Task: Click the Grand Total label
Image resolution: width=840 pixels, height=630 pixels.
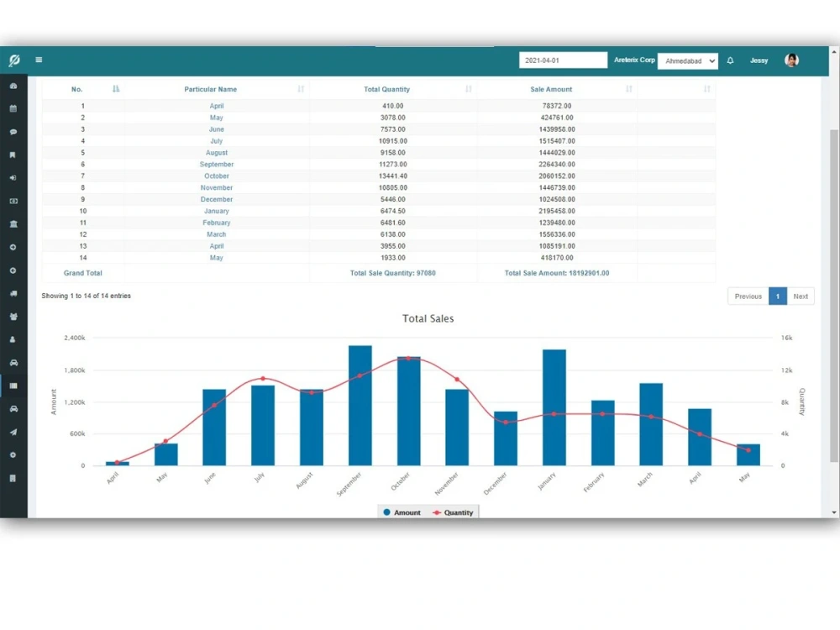Action: [x=82, y=273]
